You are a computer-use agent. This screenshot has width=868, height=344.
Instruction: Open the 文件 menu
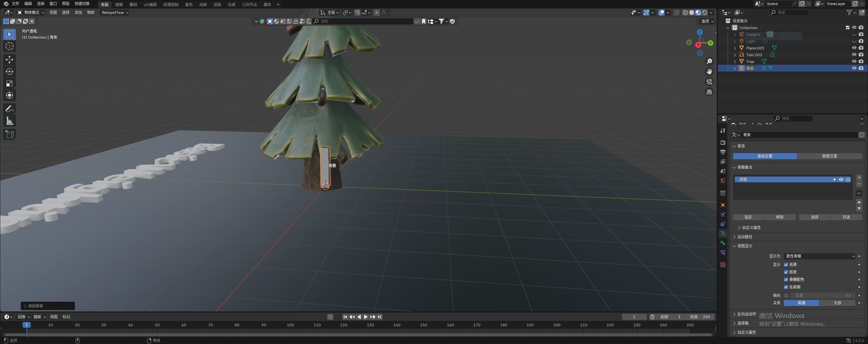click(x=16, y=4)
